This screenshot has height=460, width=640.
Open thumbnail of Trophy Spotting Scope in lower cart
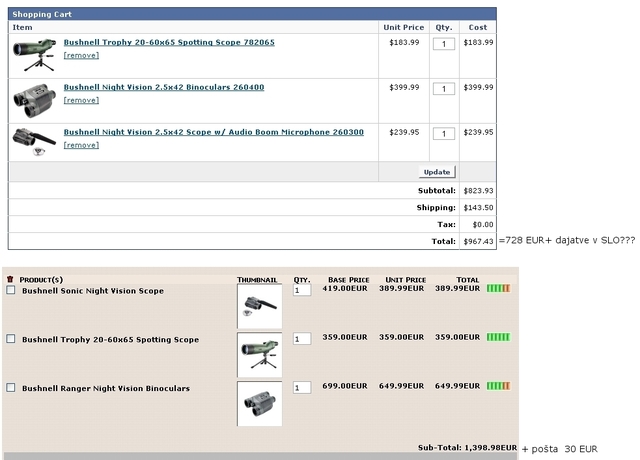coord(260,355)
